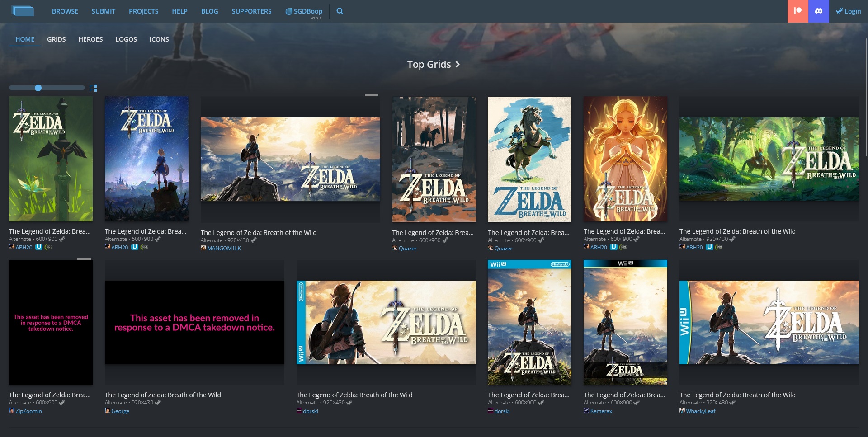Switch to the GRIDS tab
The image size is (868, 437).
point(57,39)
